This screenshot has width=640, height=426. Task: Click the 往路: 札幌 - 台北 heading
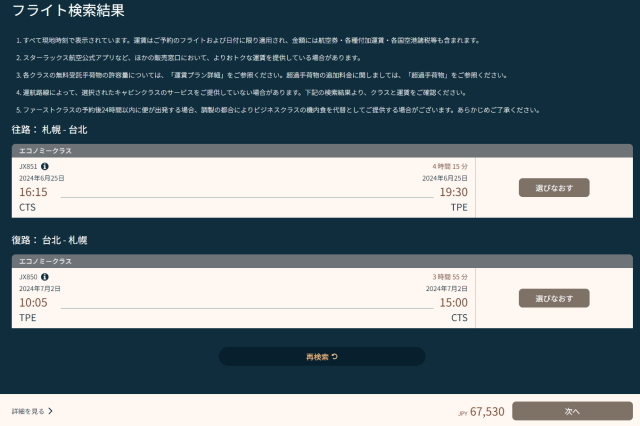click(x=50, y=130)
